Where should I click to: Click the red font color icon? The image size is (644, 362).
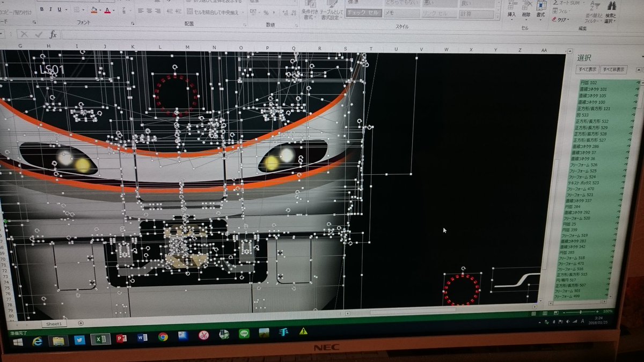pos(108,10)
